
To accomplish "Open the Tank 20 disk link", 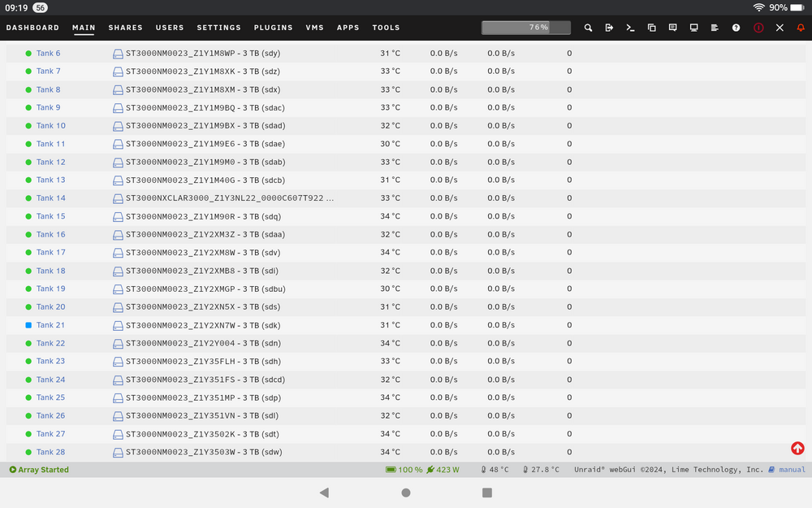I will tap(50, 307).
